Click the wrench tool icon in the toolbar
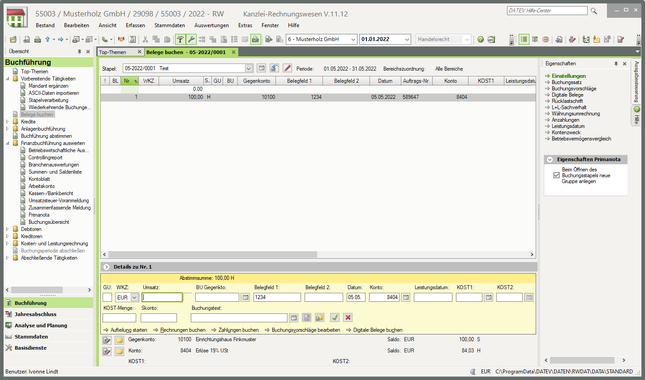This screenshot has height=380, width=645. (x=191, y=39)
